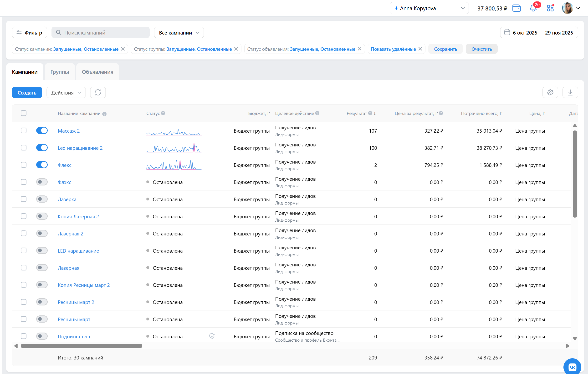The height and width of the screenshot is (374, 588).
Task: Remove the Показать удалённые filter chip
Action: coord(420,49)
